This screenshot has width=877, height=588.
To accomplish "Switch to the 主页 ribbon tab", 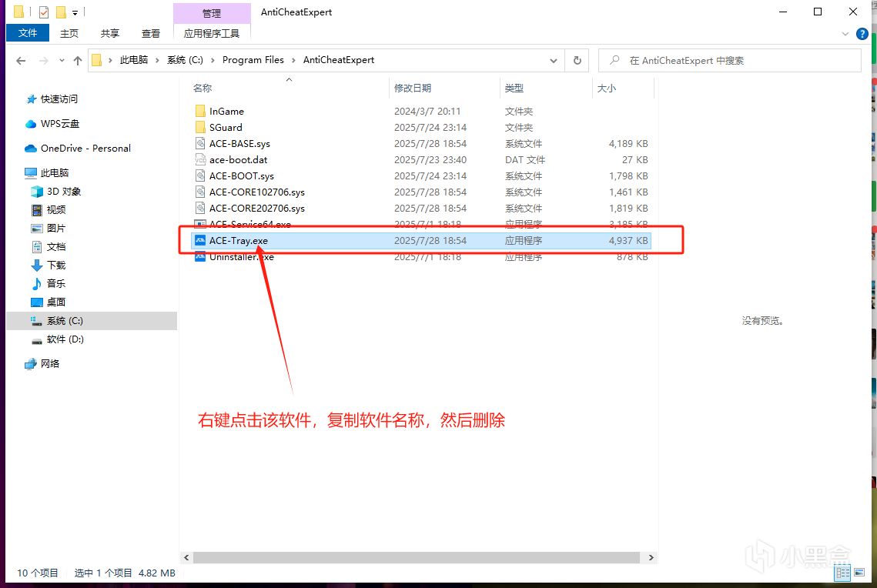I will click(69, 34).
